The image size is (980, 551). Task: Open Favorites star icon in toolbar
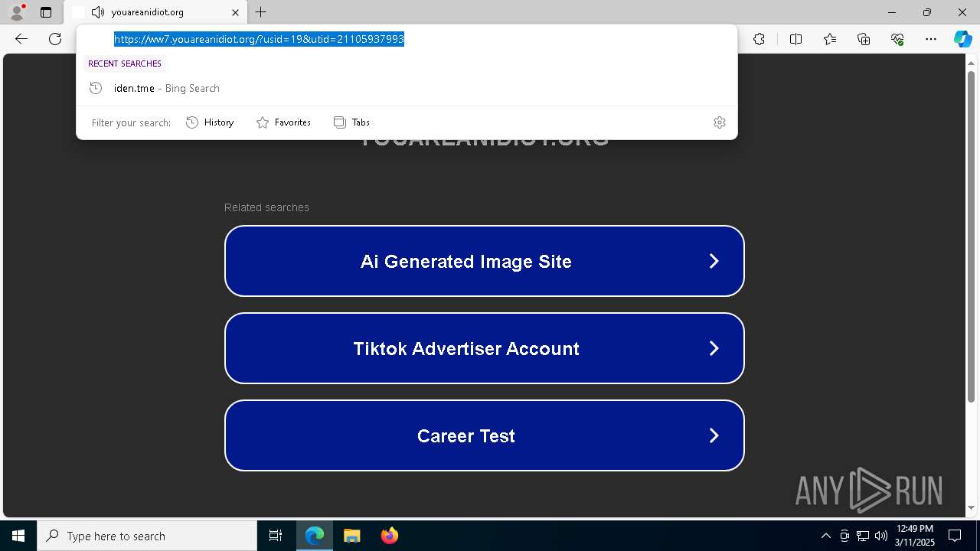(x=830, y=39)
